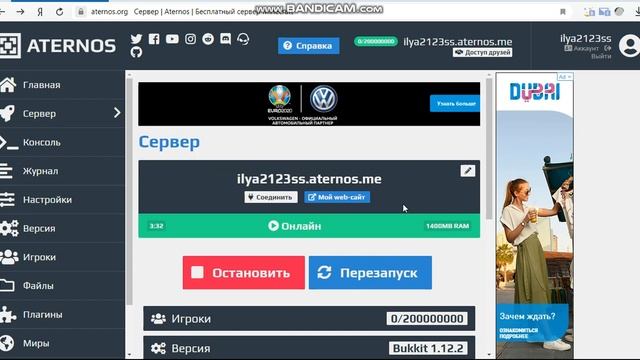Open Миры in the sidebar
Screen dimensions: 640x360
coord(62,343)
